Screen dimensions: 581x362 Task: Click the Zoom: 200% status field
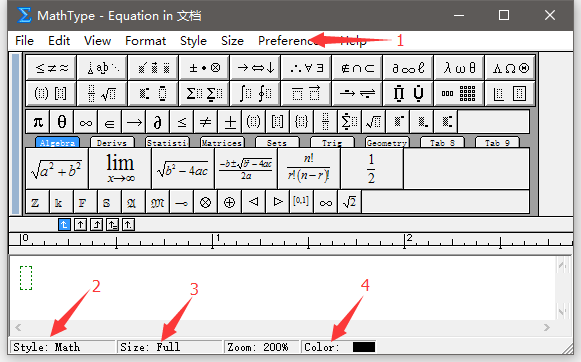coord(261,347)
